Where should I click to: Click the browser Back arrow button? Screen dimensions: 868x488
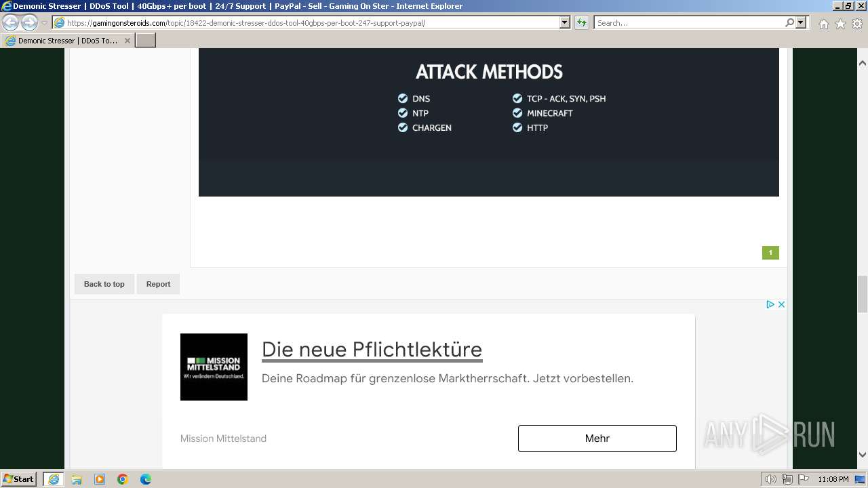11,22
